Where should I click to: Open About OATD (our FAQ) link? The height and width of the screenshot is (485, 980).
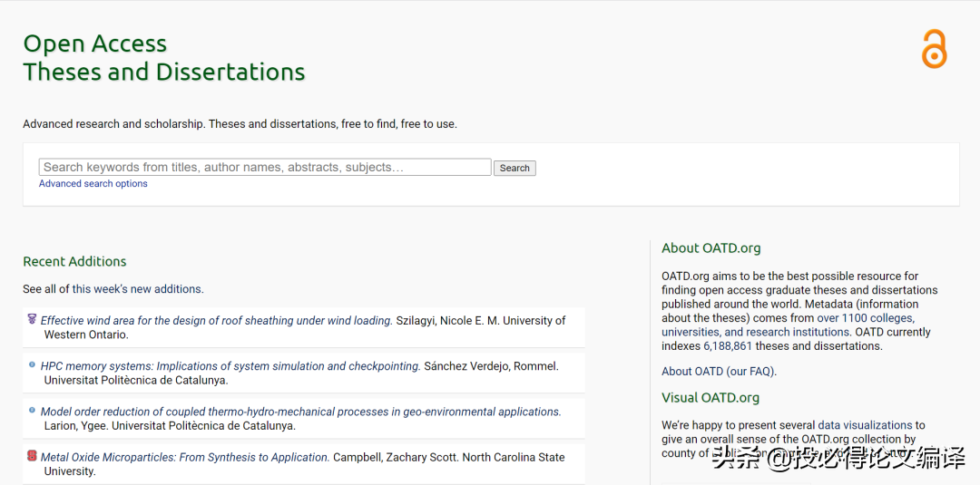(719, 372)
